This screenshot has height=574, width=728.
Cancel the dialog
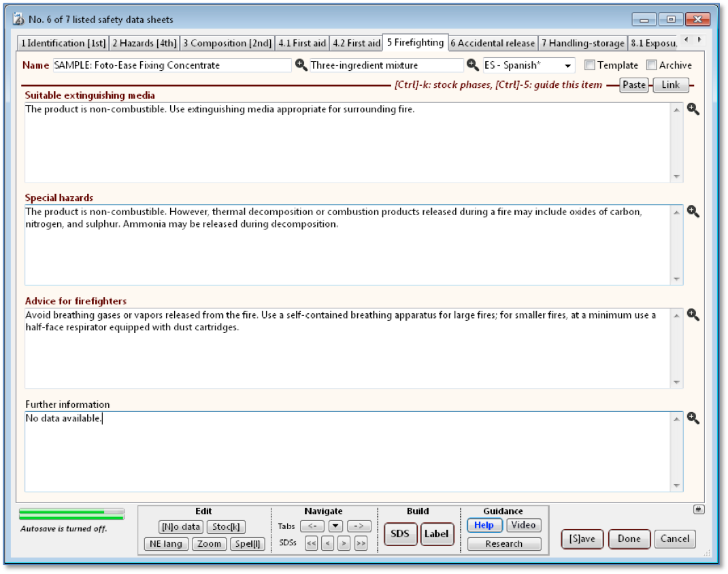675,539
